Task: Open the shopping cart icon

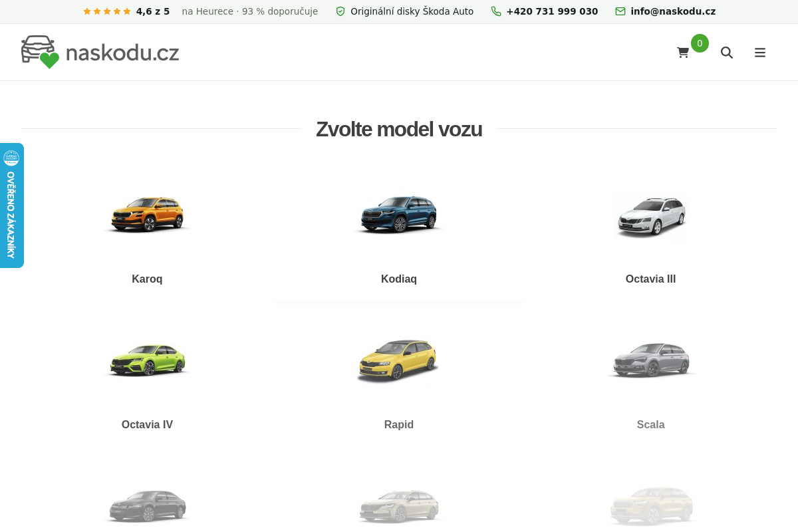Action: coord(683,53)
